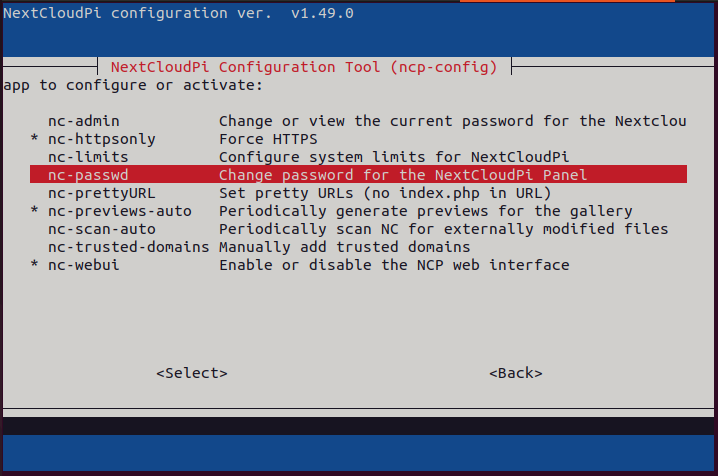Screen dimensions: 718x476
Task: Click the asterisk beside nc-webui
Action: click(34, 264)
